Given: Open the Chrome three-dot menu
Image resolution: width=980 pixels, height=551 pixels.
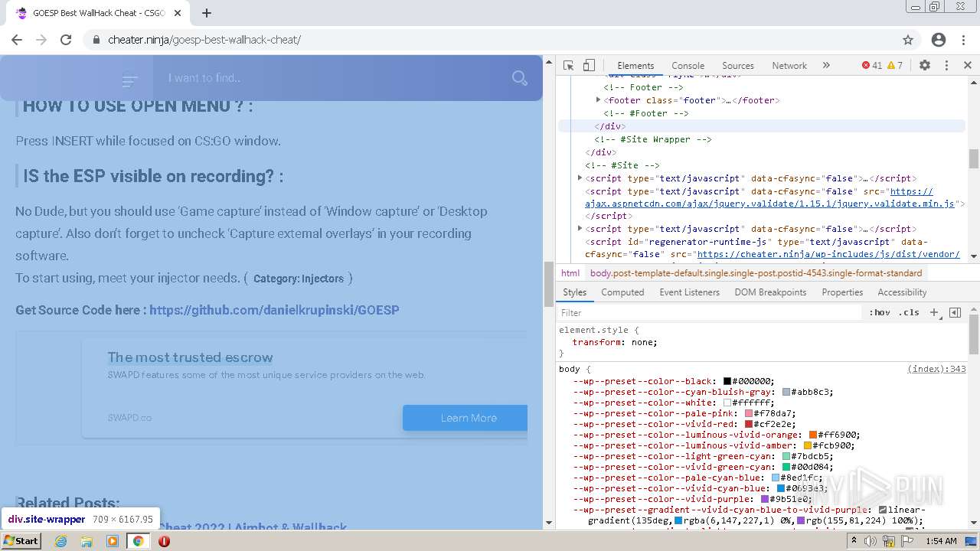Looking at the screenshot, I should click(x=964, y=40).
